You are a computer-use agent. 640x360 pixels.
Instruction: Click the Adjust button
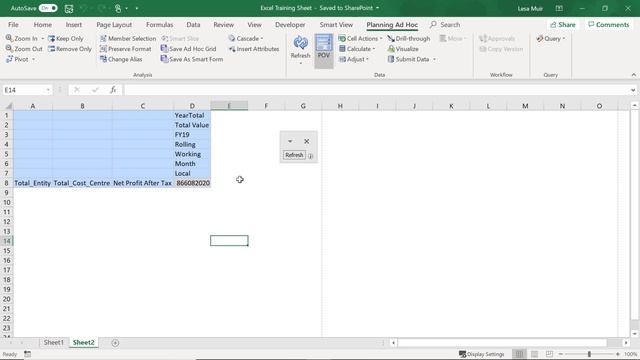(351, 59)
